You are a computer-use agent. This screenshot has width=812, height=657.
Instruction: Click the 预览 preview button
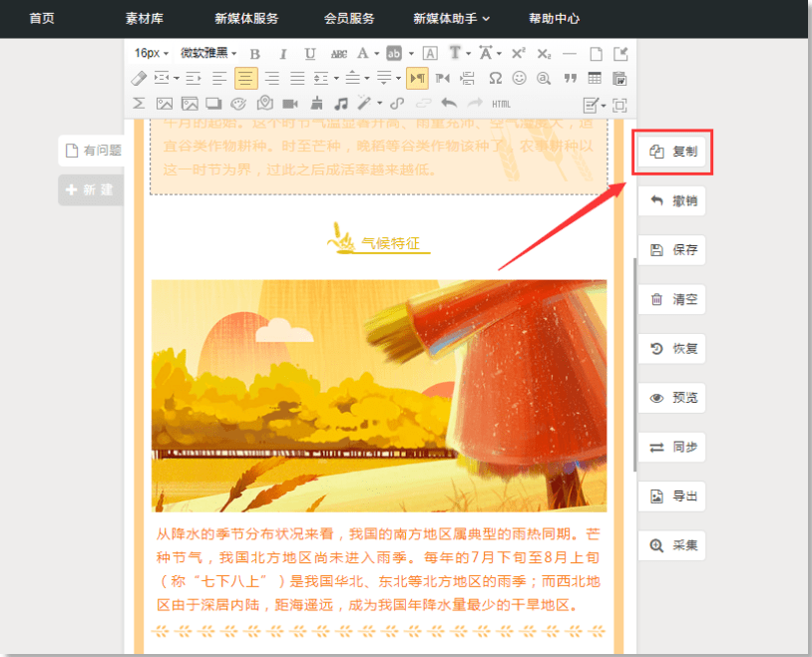671,398
